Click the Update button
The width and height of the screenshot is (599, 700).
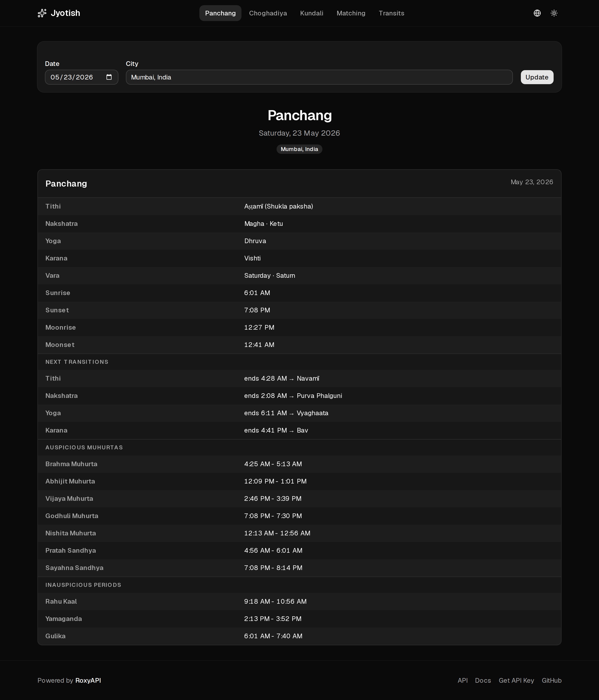pyautogui.click(x=537, y=77)
